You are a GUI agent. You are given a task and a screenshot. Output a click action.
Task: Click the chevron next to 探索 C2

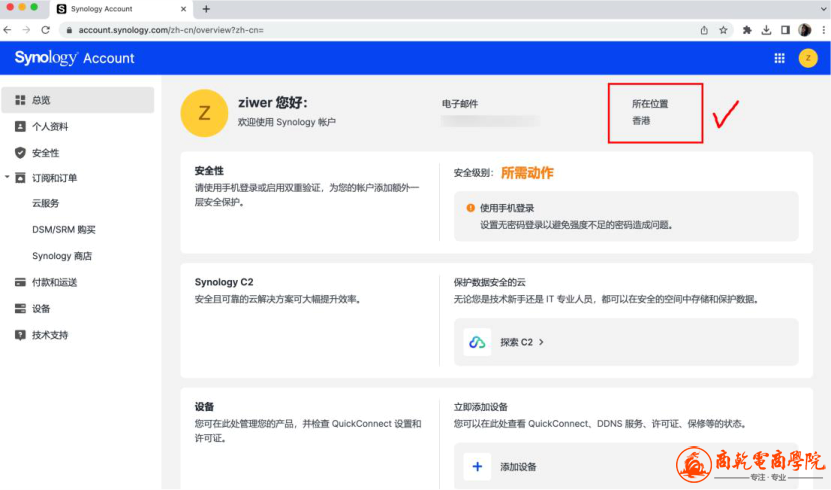(x=541, y=342)
